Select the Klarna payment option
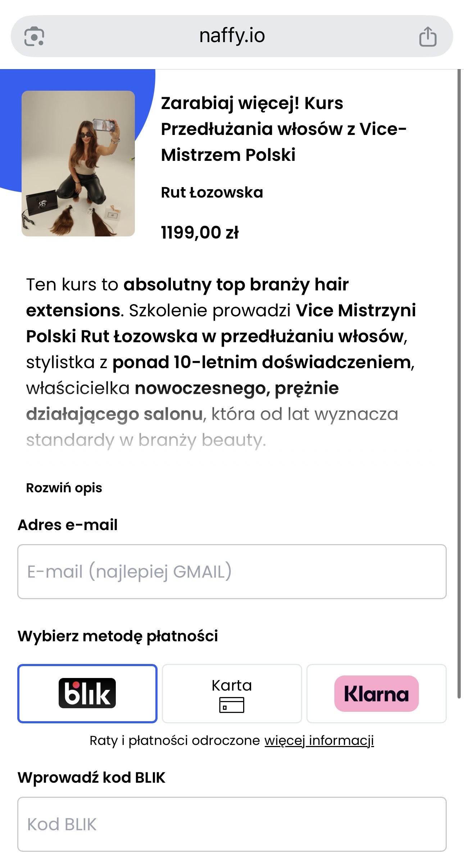This screenshot has width=464, height=868. pyautogui.click(x=376, y=693)
